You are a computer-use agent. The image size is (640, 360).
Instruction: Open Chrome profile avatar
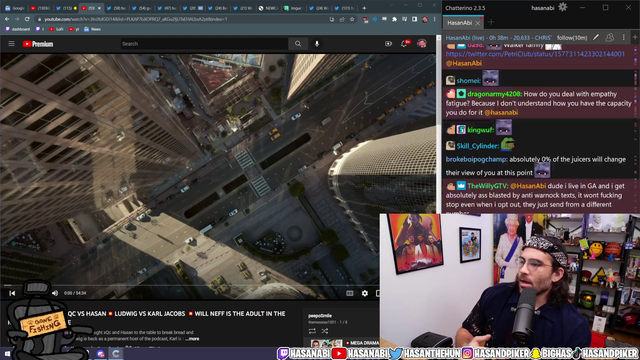(x=424, y=19)
